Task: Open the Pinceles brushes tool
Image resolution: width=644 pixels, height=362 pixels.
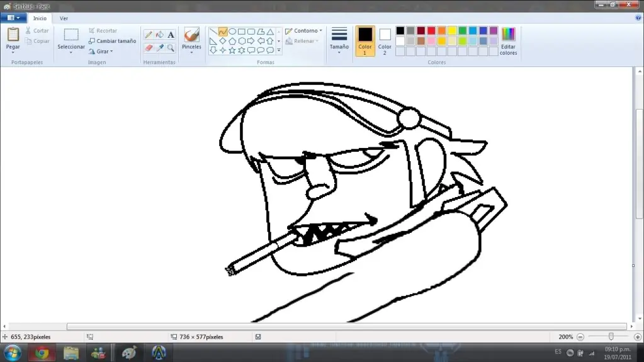Action: click(191, 40)
